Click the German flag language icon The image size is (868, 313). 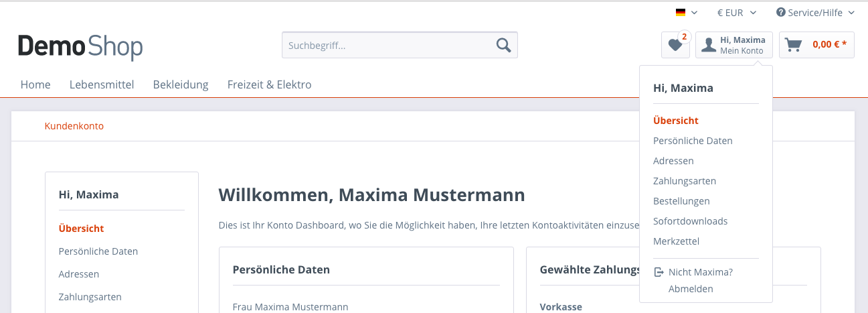click(x=681, y=12)
